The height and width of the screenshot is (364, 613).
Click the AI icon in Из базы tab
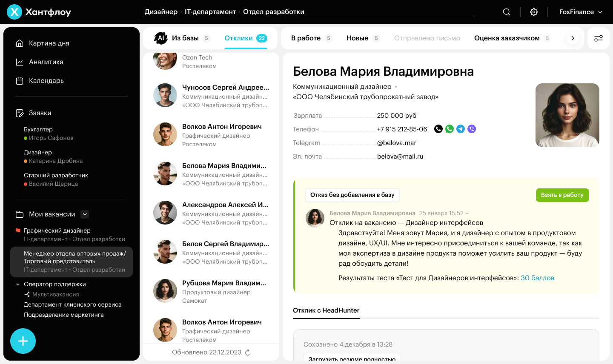click(x=161, y=38)
